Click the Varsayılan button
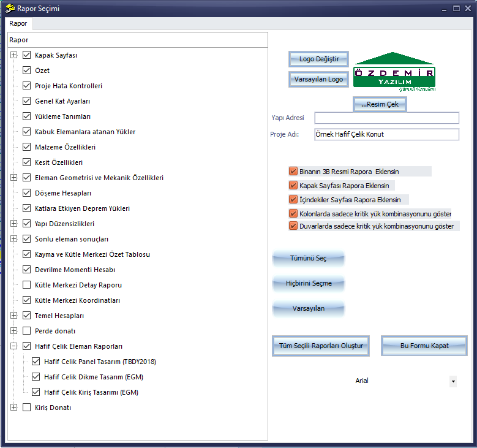Image resolution: width=477 pixels, height=448 pixels. (x=309, y=308)
